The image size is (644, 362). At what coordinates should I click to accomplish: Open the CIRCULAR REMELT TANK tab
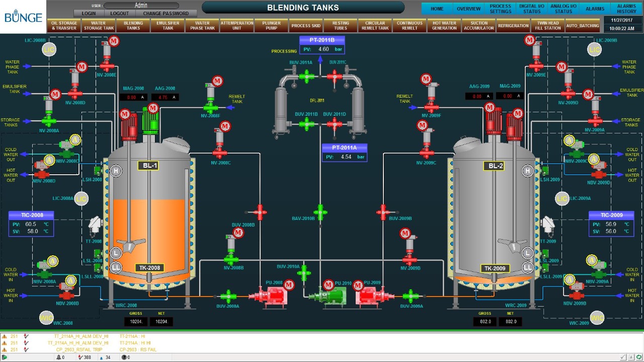[375, 26]
